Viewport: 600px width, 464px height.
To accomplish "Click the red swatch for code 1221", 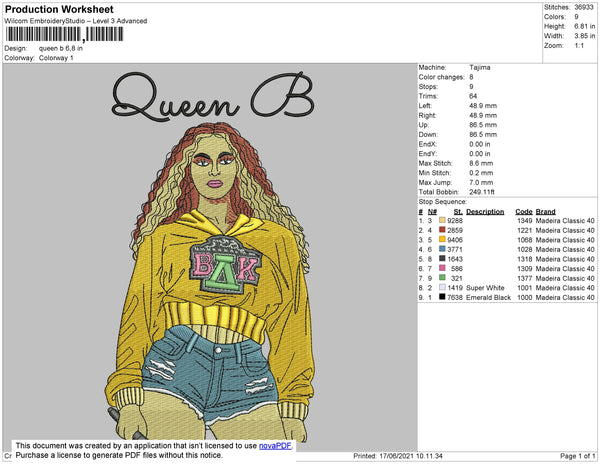I will 442,230.
